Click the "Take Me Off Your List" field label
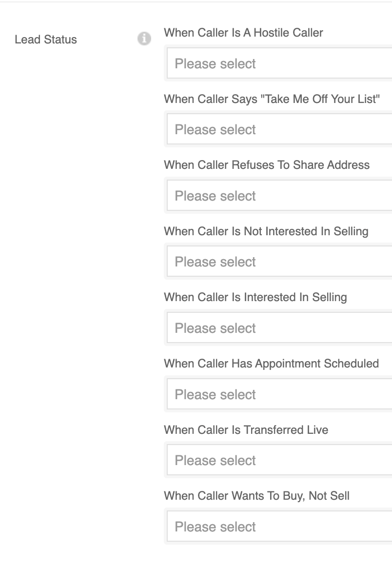The image size is (392, 570). click(272, 99)
